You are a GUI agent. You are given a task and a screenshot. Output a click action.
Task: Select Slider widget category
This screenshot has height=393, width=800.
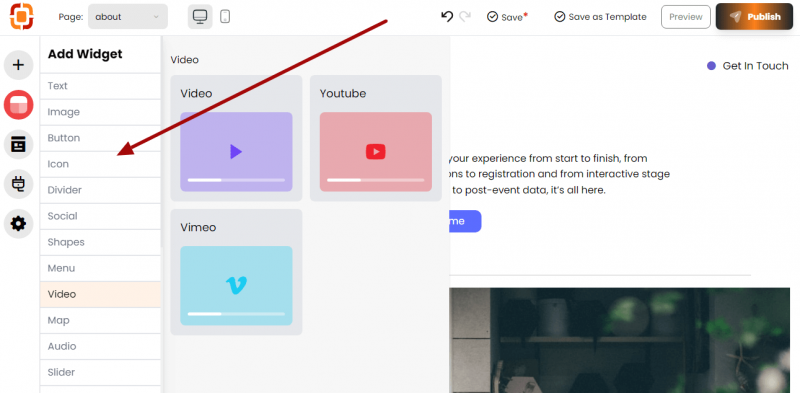coord(101,372)
